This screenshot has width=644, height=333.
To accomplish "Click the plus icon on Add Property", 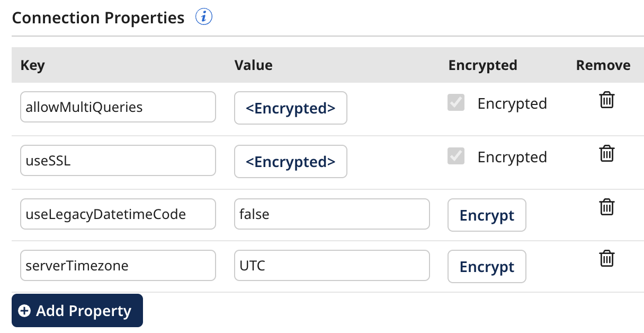I will [23, 311].
